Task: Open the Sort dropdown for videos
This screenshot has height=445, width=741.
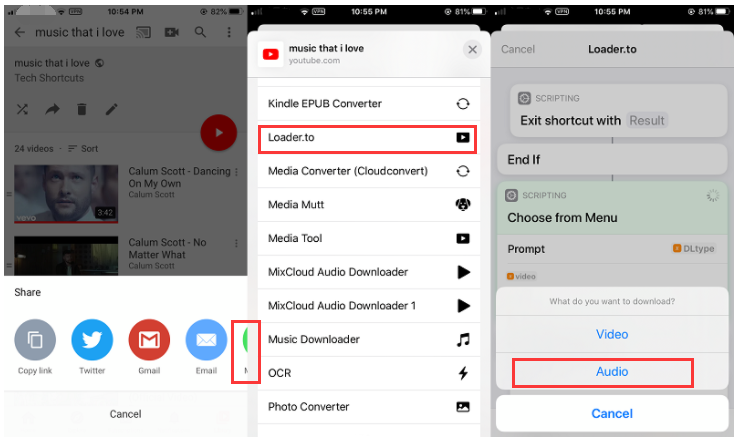Action: tap(84, 149)
